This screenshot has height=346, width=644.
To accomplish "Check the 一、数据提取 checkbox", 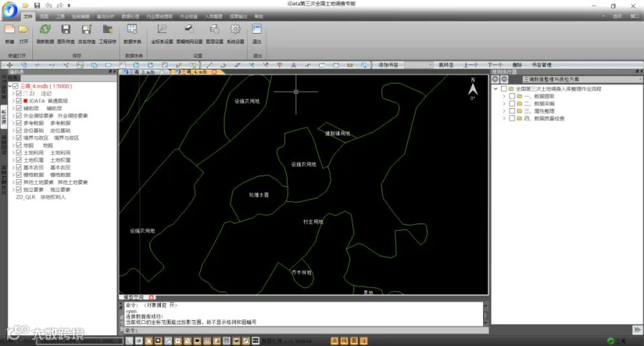I will click(512, 96).
